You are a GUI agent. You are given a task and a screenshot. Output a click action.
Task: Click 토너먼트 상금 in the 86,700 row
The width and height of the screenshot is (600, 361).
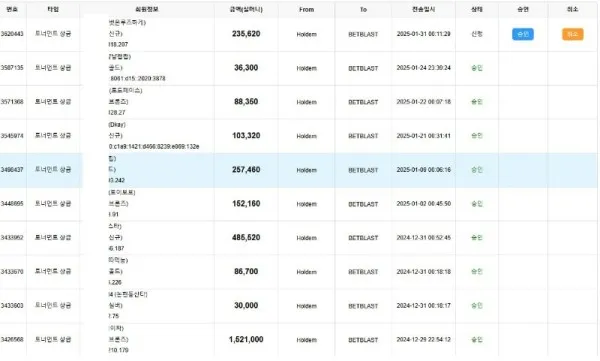click(53, 271)
